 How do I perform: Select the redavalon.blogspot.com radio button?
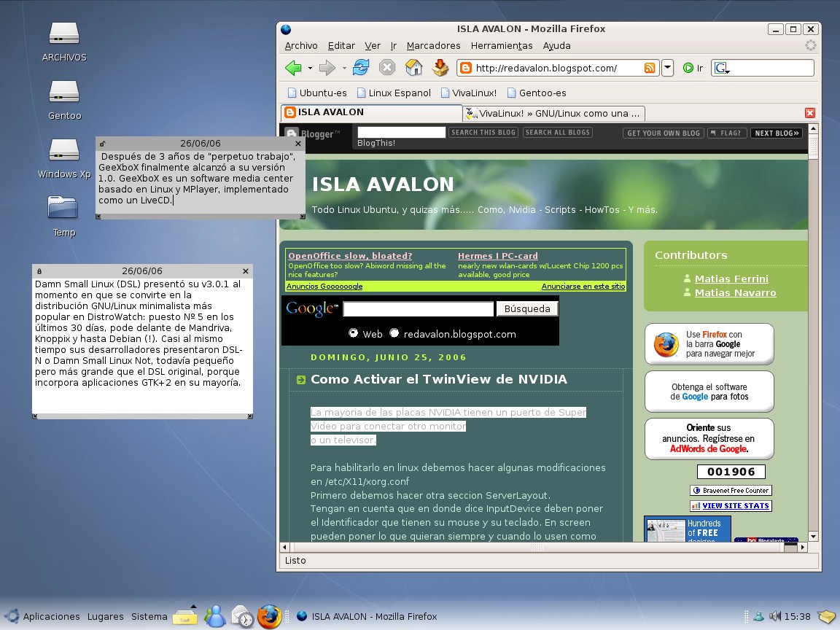394,332
